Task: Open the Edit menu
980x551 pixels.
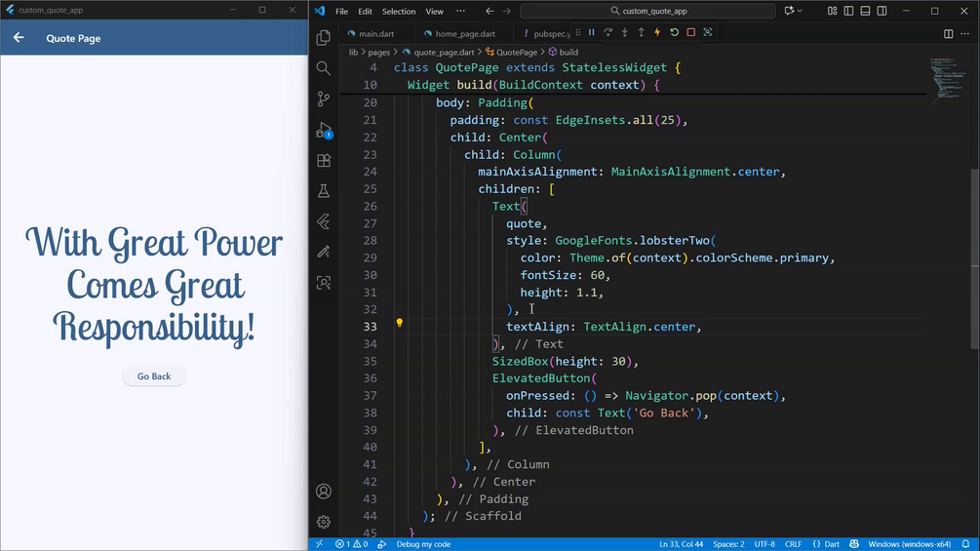Action: (365, 12)
